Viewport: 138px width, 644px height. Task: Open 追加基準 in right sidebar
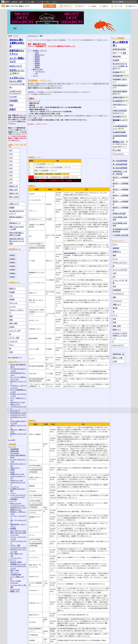pos(116,60)
